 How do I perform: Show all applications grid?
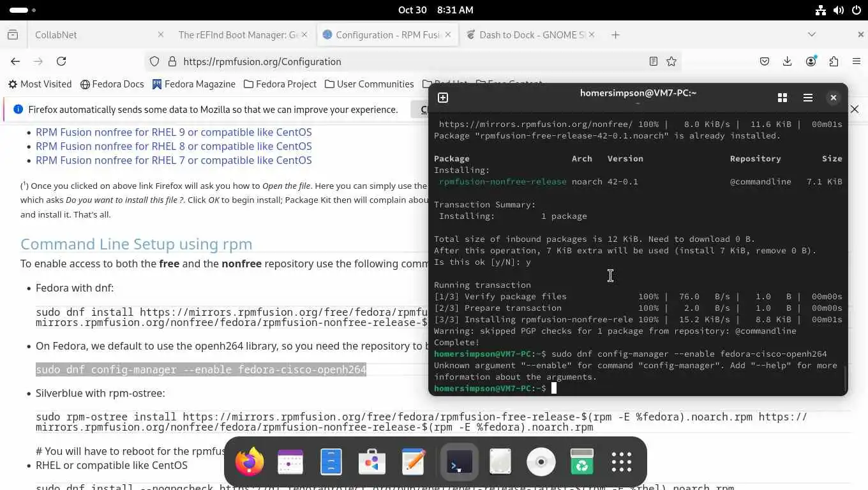(x=622, y=462)
